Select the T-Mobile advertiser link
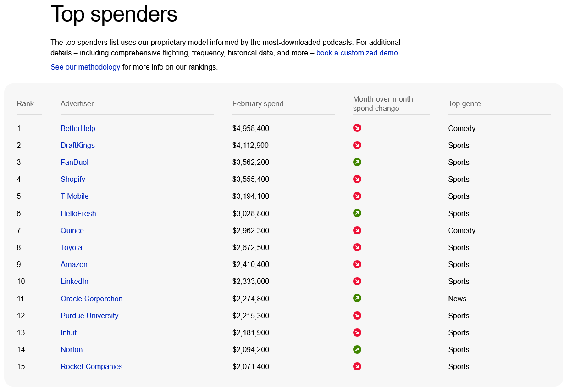 [x=75, y=196]
